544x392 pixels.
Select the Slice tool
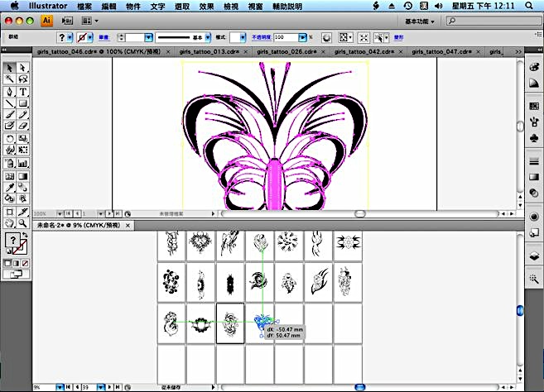coord(22,212)
